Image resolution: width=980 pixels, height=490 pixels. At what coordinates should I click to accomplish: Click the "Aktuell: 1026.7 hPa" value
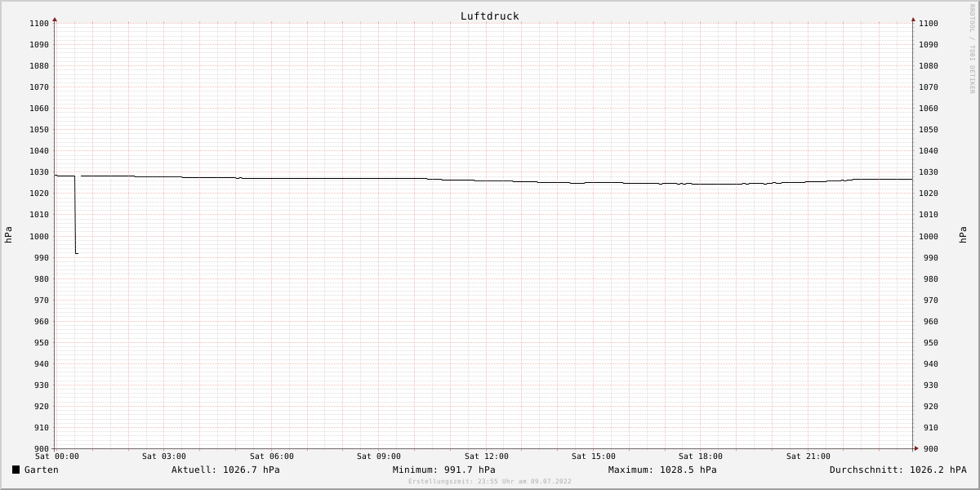click(x=225, y=470)
